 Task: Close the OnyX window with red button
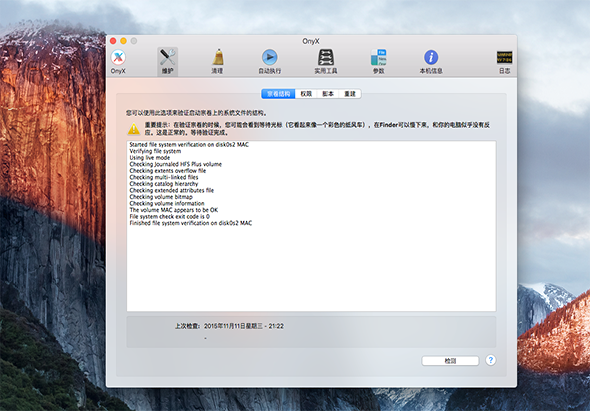click(x=113, y=41)
